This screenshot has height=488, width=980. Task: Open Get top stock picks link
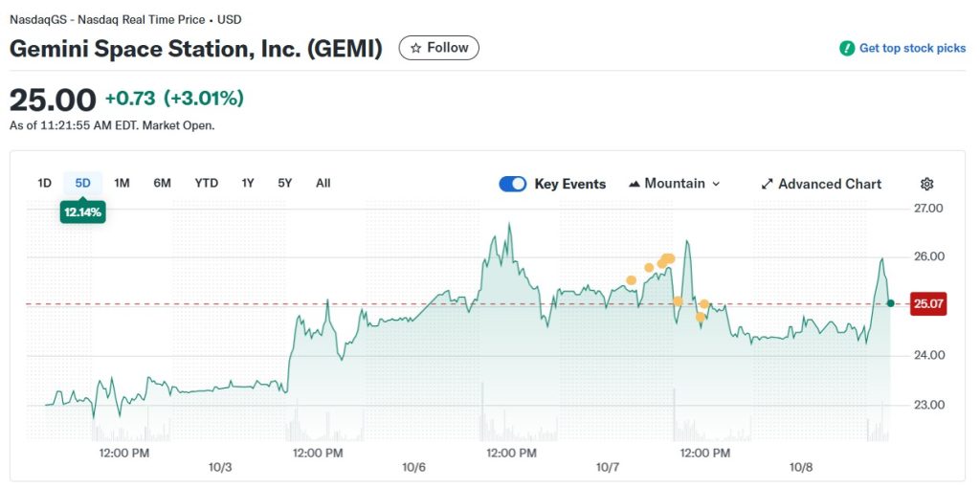point(912,48)
